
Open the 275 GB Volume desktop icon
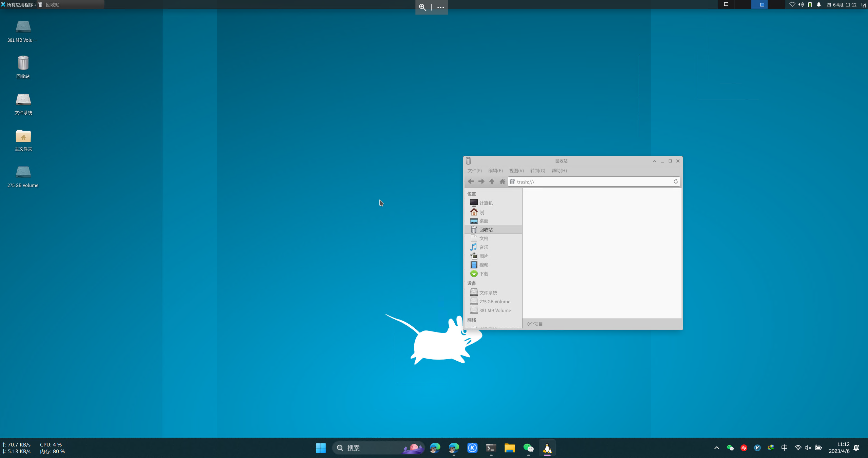coord(23,176)
